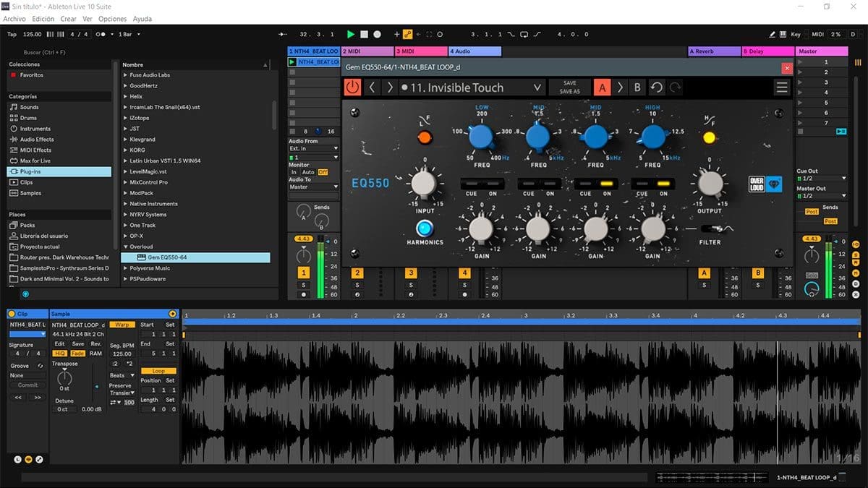Go to the next EQ550 preset
This screenshot has width=868, height=488.
pos(390,87)
